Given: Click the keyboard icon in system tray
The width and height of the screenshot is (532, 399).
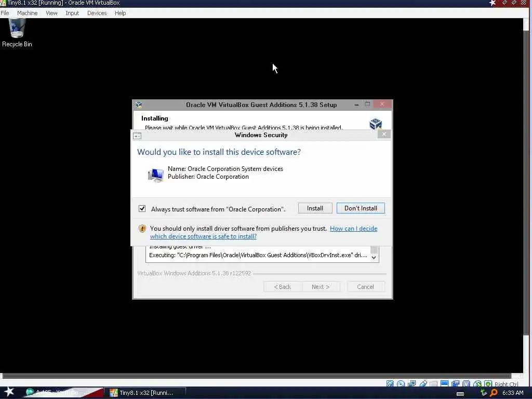Looking at the screenshot, I should coord(460,393).
